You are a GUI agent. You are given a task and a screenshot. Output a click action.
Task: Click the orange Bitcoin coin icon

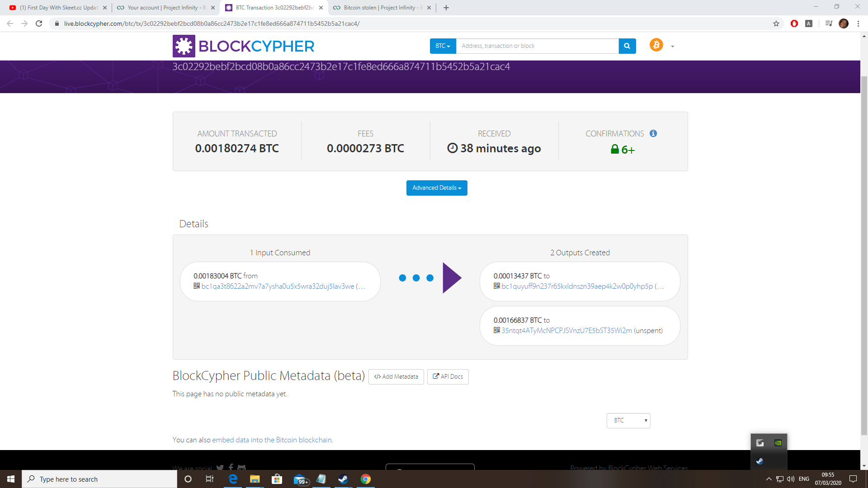pos(656,45)
